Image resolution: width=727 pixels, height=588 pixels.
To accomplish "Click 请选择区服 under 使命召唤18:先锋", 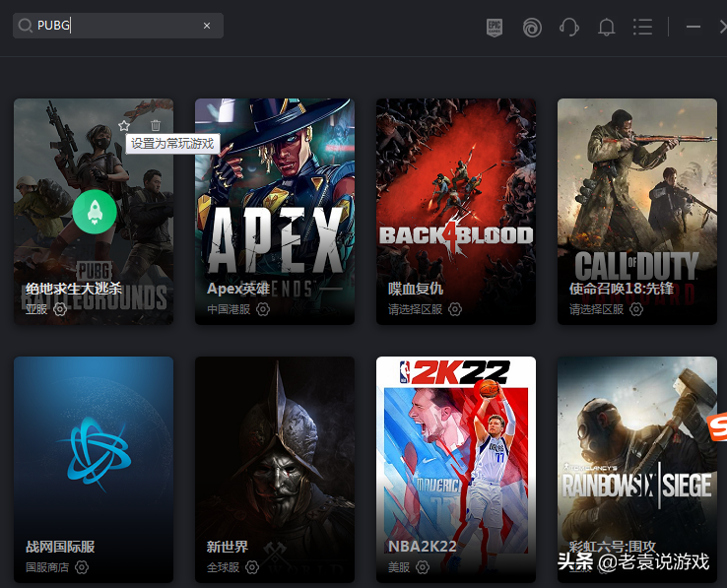I will (x=597, y=309).
